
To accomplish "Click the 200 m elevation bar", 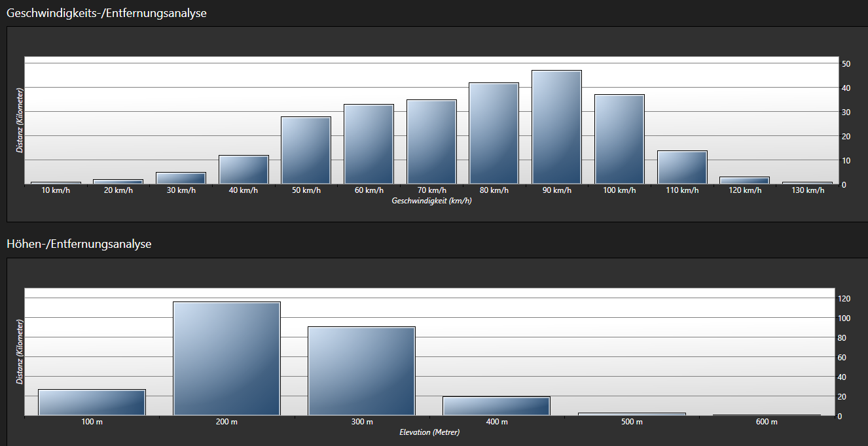I will (226, 358).
